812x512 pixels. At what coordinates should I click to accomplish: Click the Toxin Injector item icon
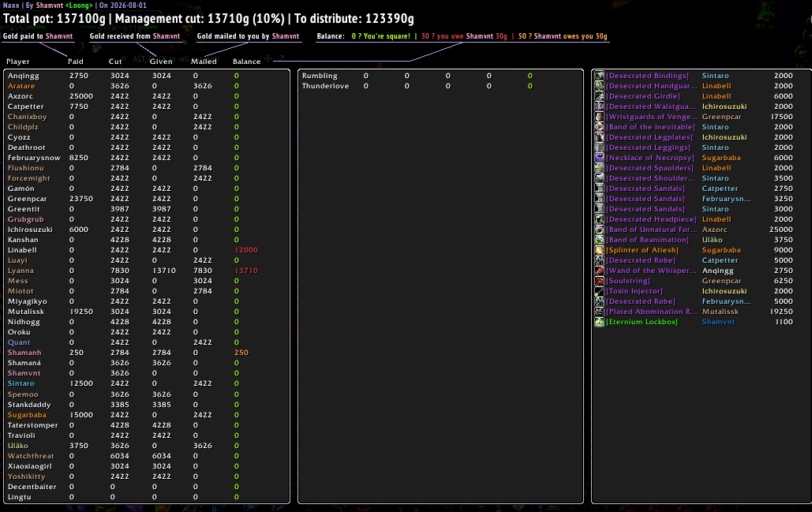[x=599, y=291]
